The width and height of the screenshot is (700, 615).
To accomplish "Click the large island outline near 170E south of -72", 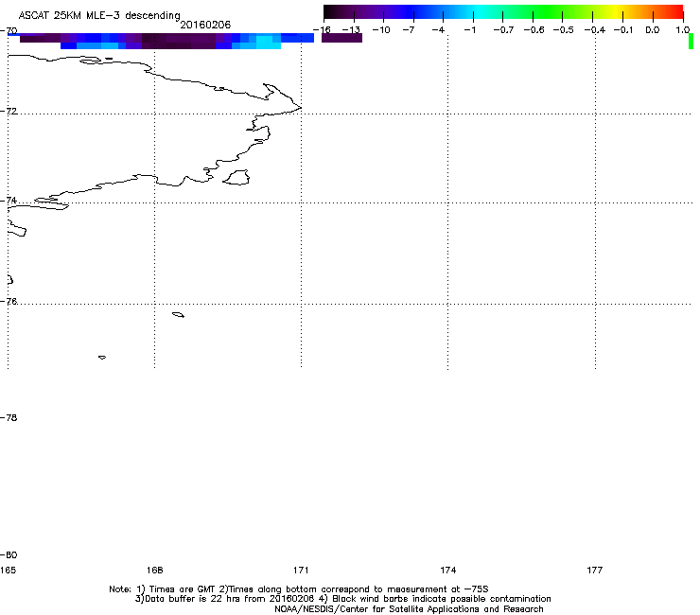I will pos(236,177).
